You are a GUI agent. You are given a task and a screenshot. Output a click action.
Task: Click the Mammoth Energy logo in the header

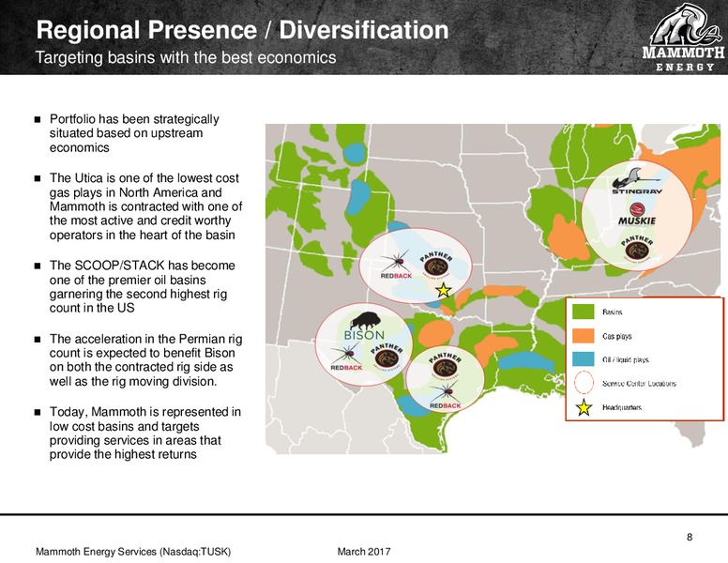tap(683, 38)
